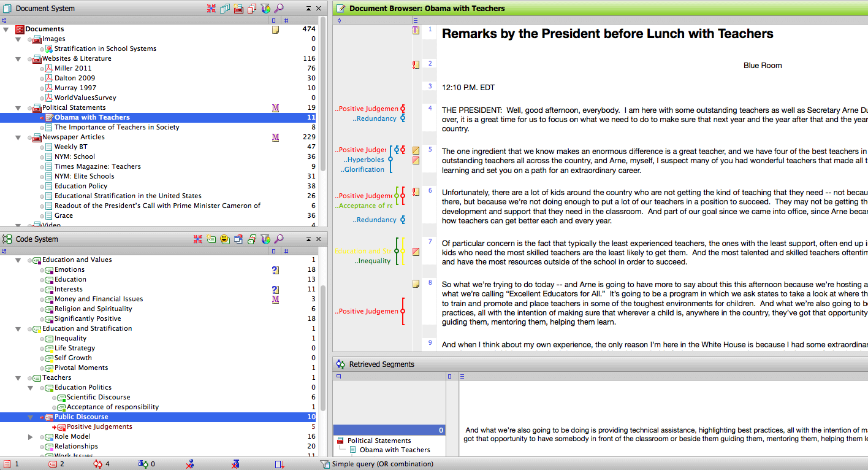Click New code icon in Code System toolbar
Screen dimensions: 868x470
click(x=211, y=239)
